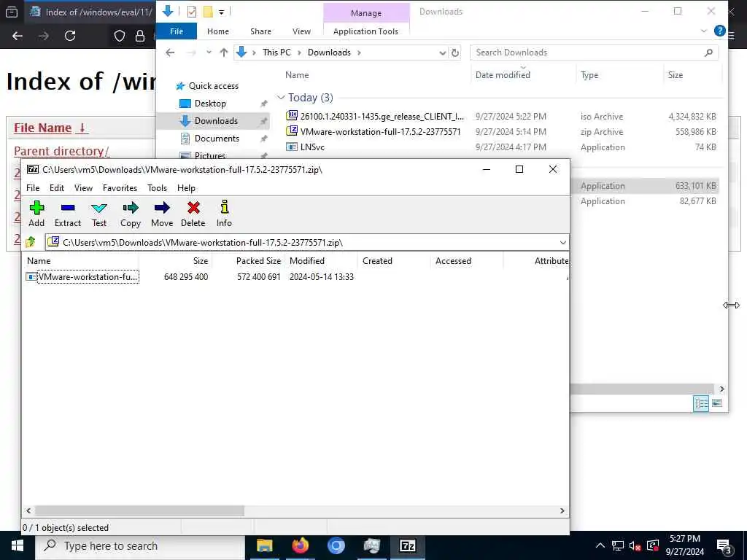Screen dimensions: 747x560
Task: Switch to View tab in Explorer
Action: click(301, 31)
